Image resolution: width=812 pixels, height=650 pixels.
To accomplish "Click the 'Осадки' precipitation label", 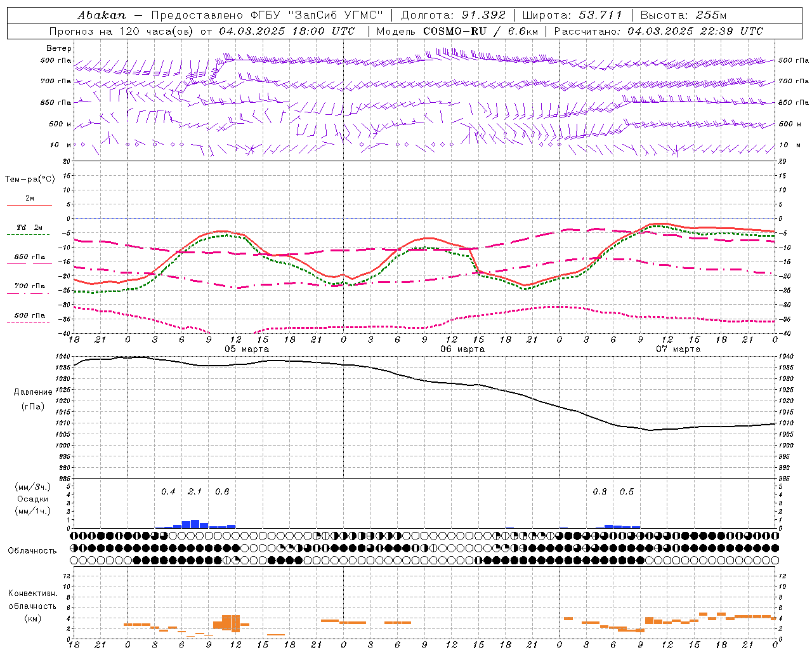I will click(x=33, y=500).
